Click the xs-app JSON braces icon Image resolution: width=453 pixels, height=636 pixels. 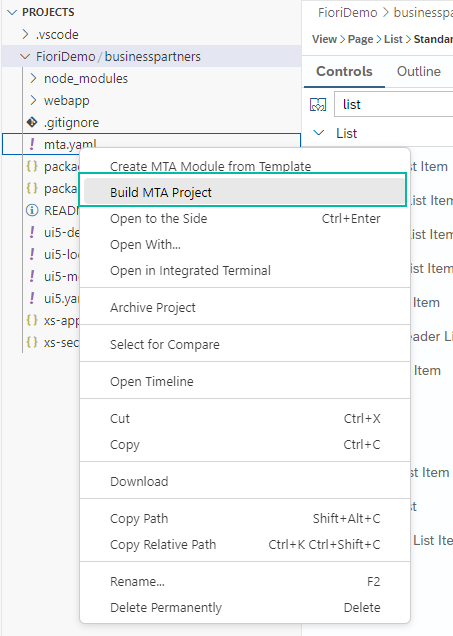[x=32, y=320]
